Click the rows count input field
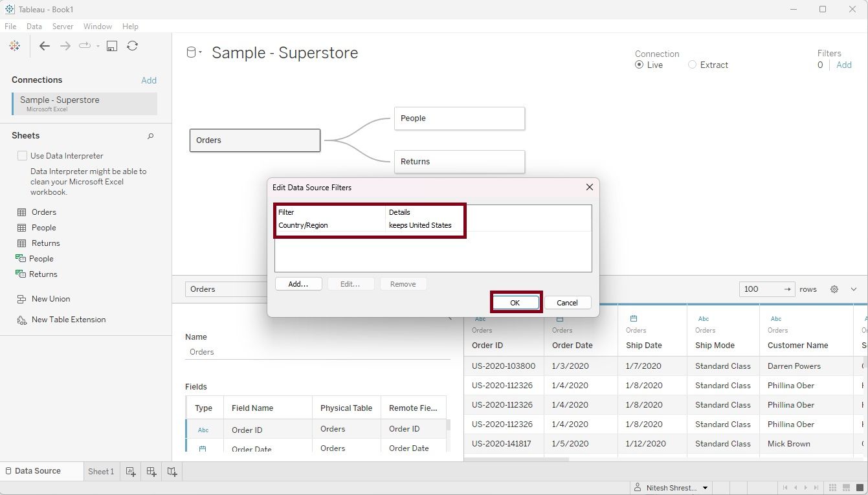Viewport: 868px width, 495px height. click(x=760, y=289)
